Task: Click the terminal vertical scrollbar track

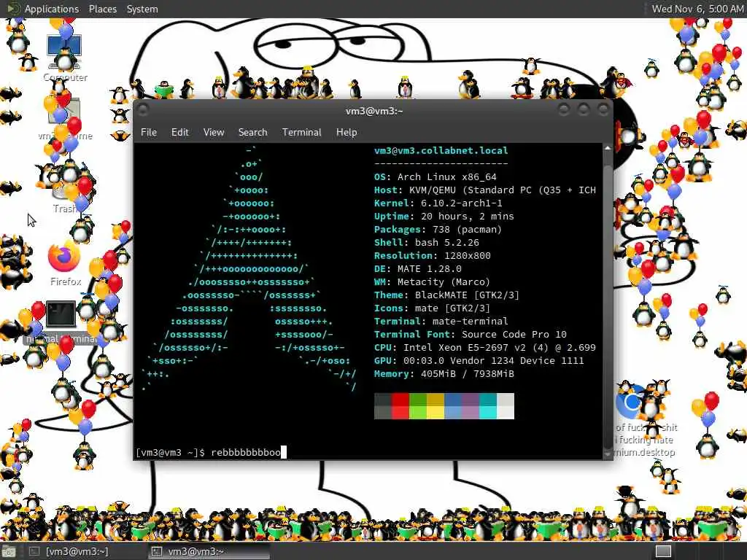Action: coord(608,301)
